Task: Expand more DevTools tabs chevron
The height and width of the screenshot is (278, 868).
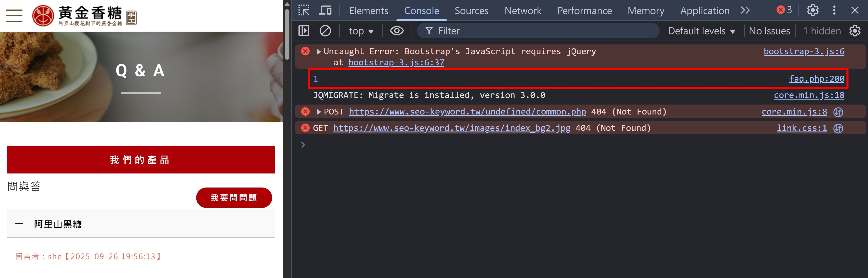Action: point(745,10)
